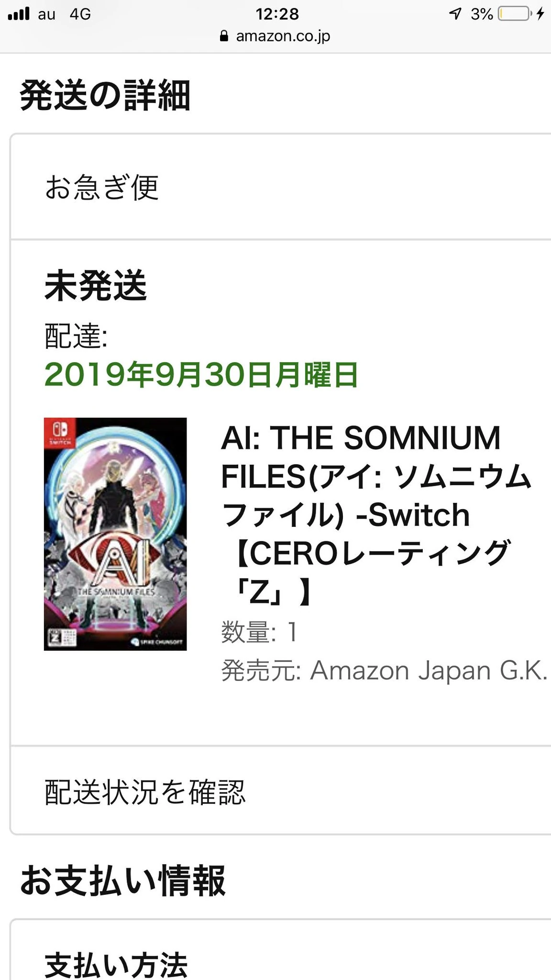Tap the battery level icon
This screenshot has width=551, height=980.
point(514,13)
